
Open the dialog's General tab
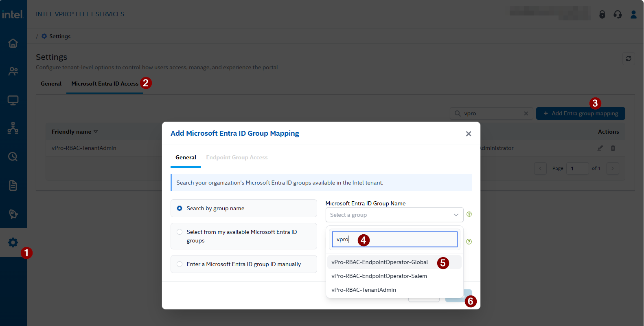pos(186,157)
